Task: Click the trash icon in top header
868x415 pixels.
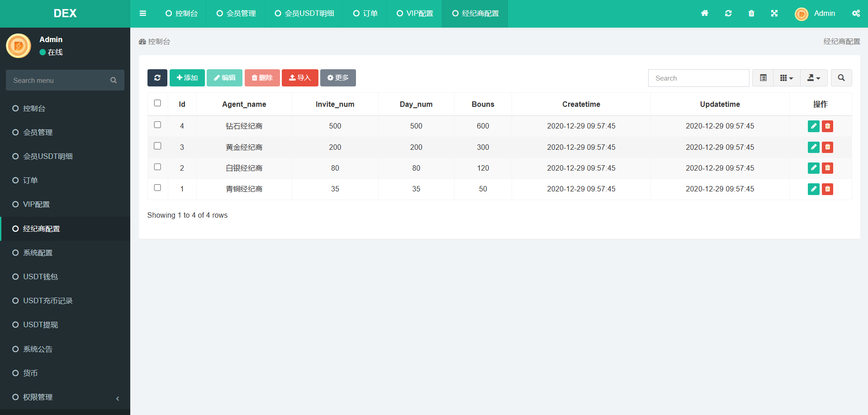Action: pyautogui.click(x=751, y=14)
